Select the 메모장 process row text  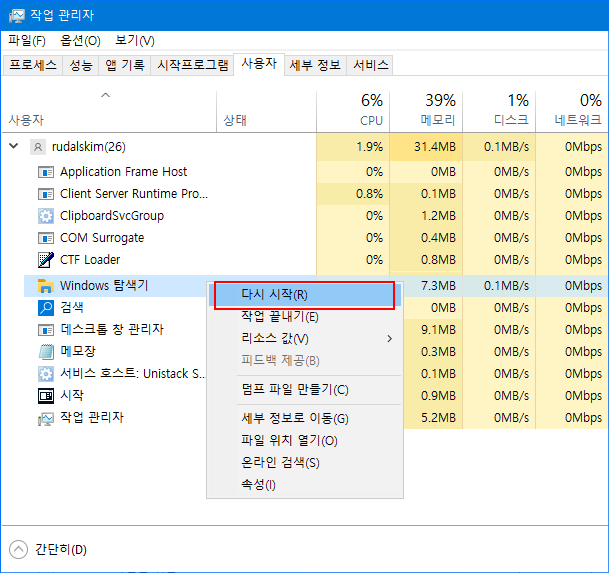78,352
